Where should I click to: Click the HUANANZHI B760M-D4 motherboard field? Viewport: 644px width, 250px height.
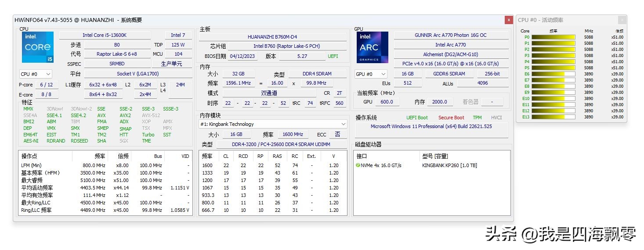pos(272,37)
